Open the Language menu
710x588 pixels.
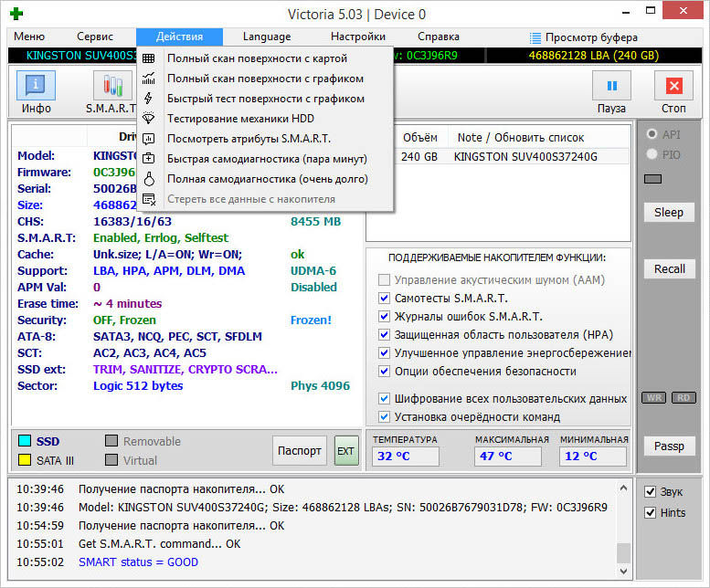point(267,37)
